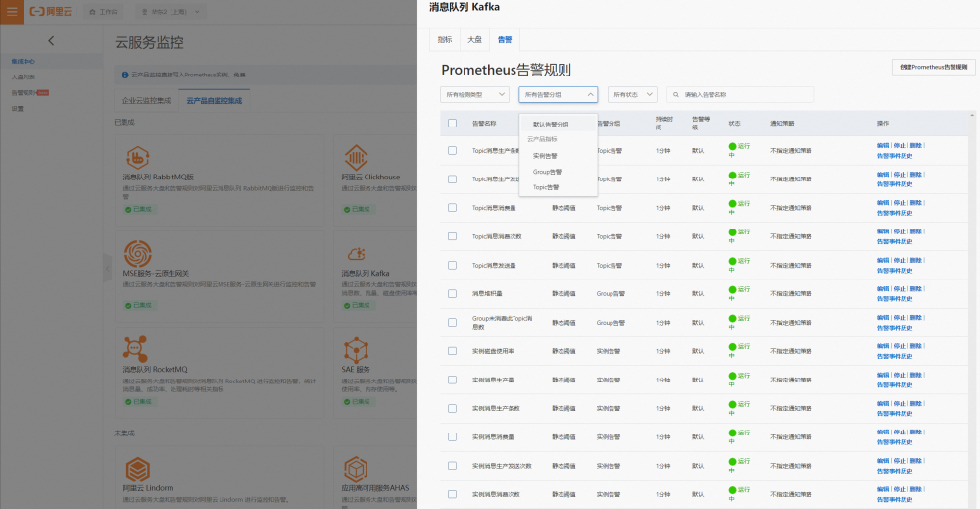Click the magnifier icon in the search box

pos(676,95)
